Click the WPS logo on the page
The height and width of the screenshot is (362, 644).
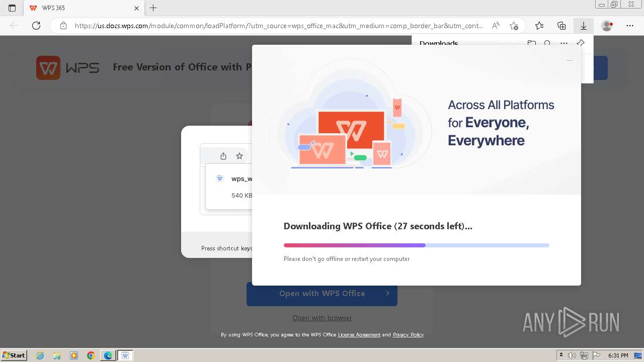pyautogui.click(x=67, y=68)
